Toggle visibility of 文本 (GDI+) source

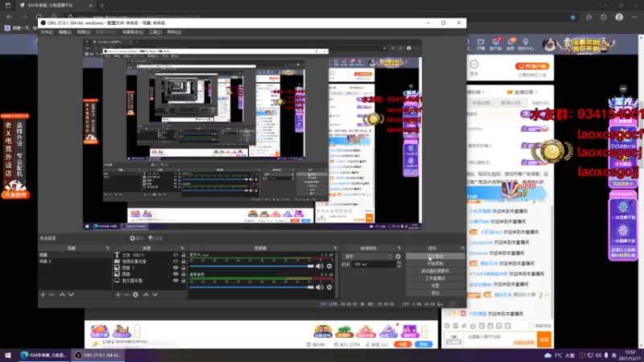pos(175,255)
